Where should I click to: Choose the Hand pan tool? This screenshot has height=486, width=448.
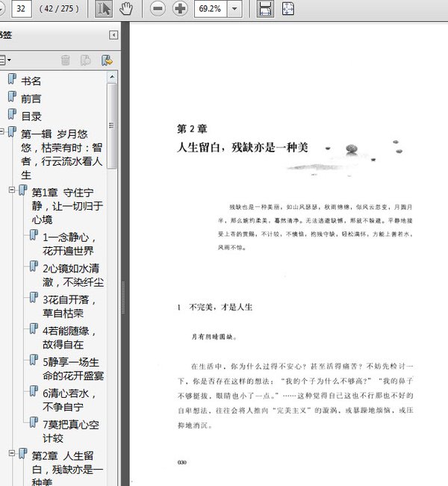[x=125, y=9]
